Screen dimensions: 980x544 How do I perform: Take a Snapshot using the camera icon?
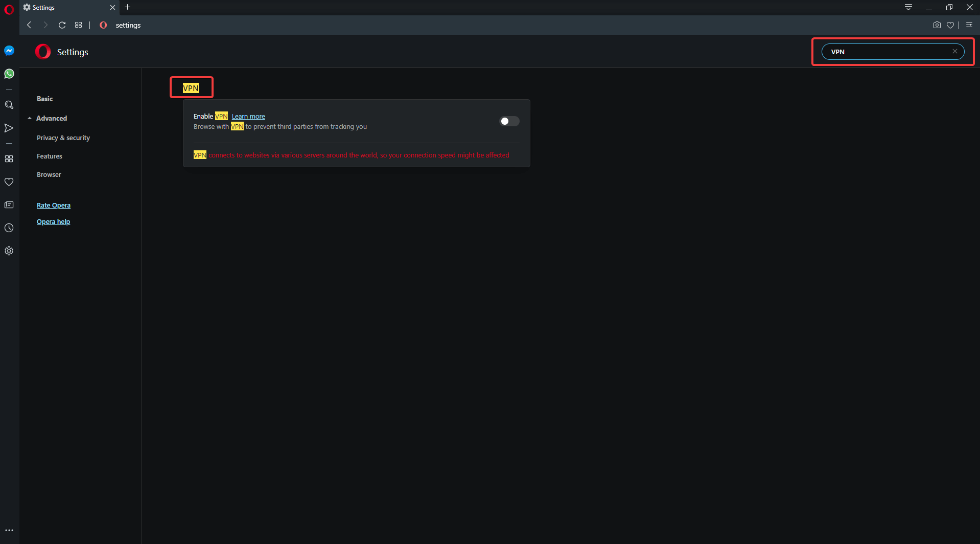[937, 25]
